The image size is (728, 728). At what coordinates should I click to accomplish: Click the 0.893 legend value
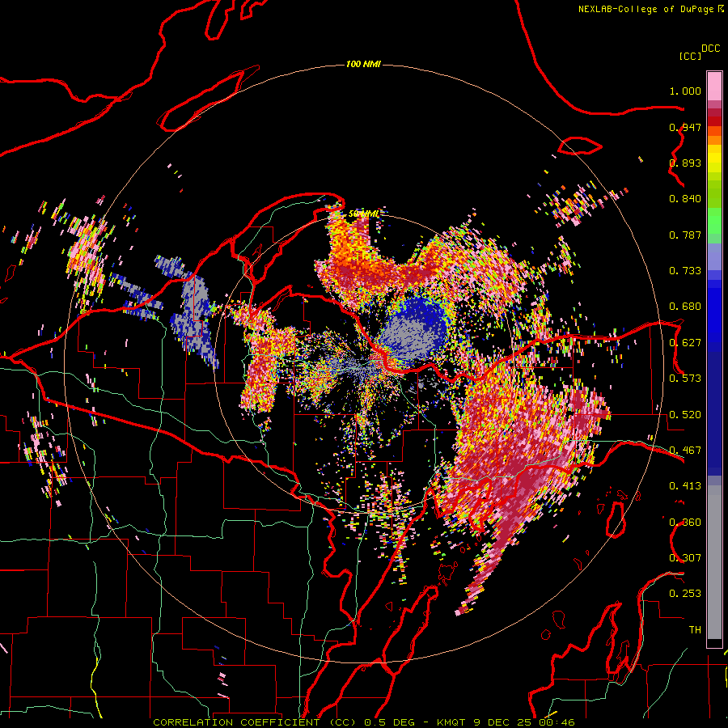coord(685,163)
